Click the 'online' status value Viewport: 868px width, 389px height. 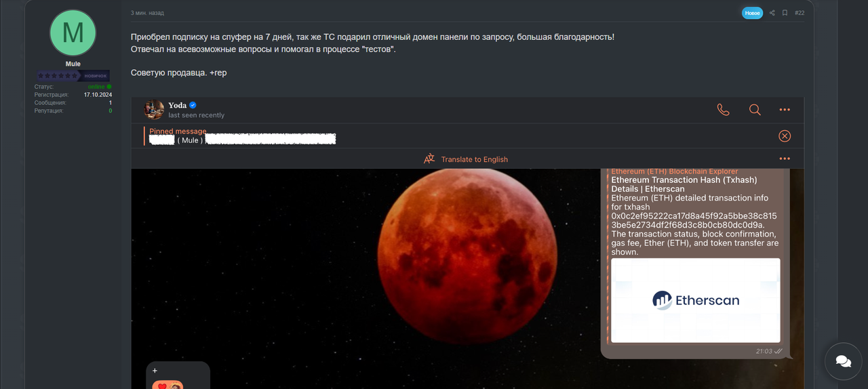coord(96,87)
